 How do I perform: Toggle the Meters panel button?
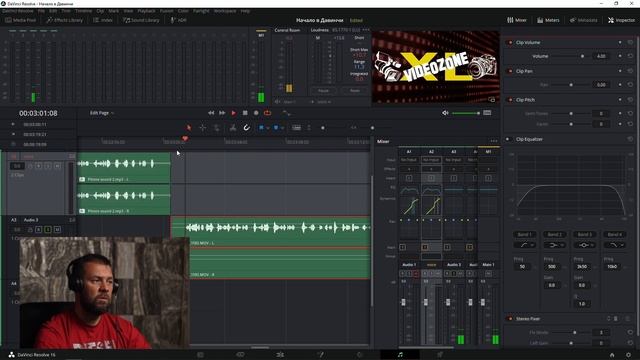point(548,20)
